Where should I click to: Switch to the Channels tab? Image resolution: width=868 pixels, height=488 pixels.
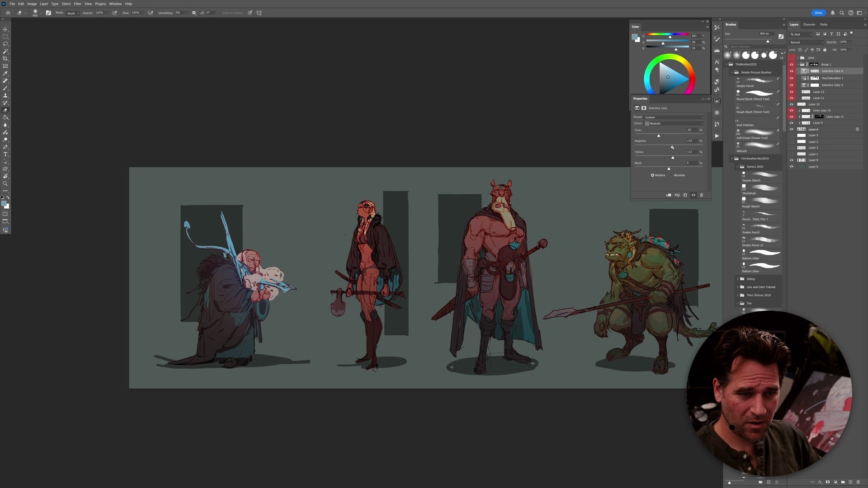click(x=809, y=24)
